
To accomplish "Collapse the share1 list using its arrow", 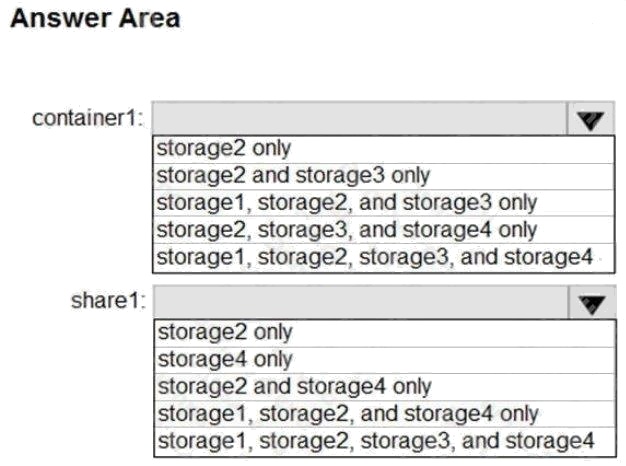I will tap(592, 302).
